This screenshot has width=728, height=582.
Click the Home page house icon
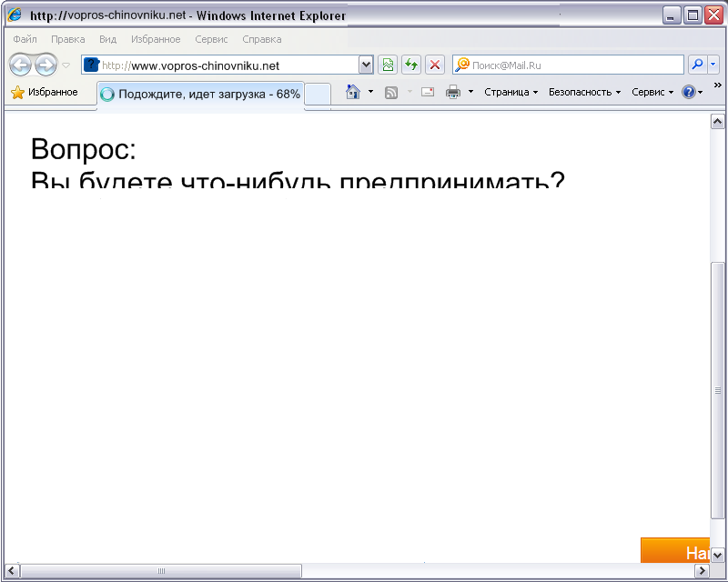353,92
